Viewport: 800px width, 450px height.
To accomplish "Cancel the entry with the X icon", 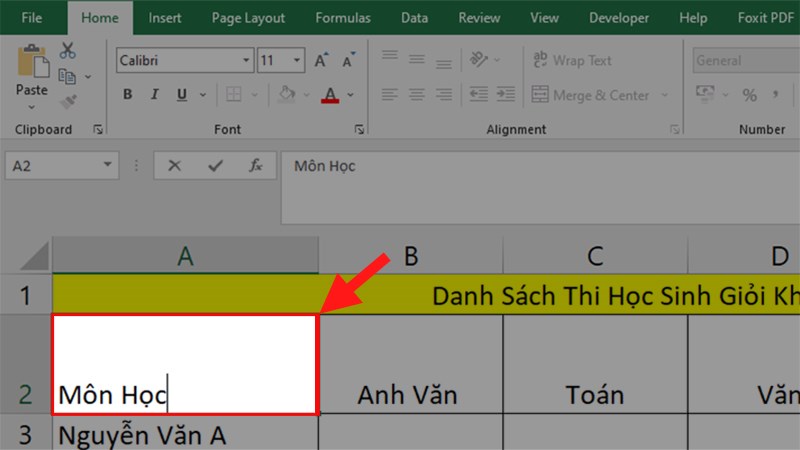I will click(x=175, y=166).
